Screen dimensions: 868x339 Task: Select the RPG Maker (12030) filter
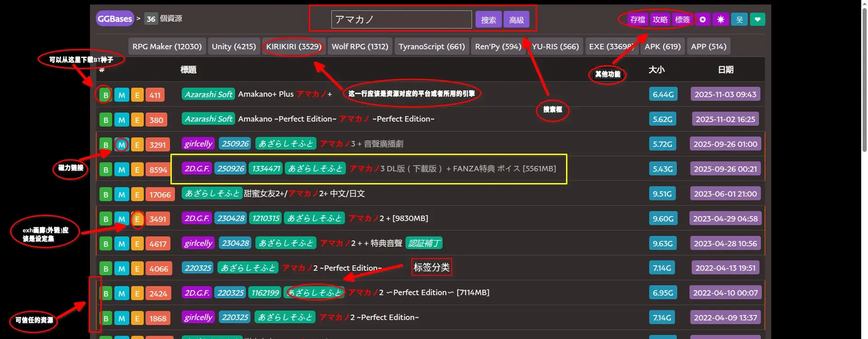167,47
